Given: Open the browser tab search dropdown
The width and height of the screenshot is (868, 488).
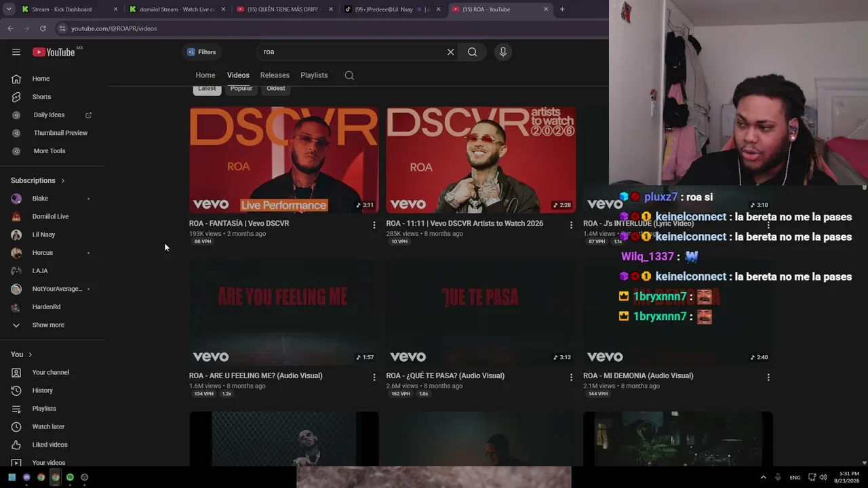Looking at the screenshot, I should pos(9,9).
